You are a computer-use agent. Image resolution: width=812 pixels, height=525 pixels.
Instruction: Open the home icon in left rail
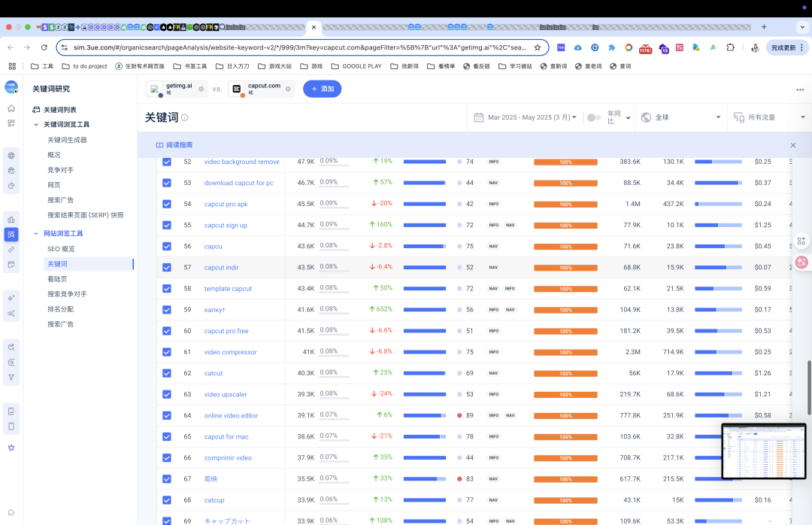(x=11, y=108)
